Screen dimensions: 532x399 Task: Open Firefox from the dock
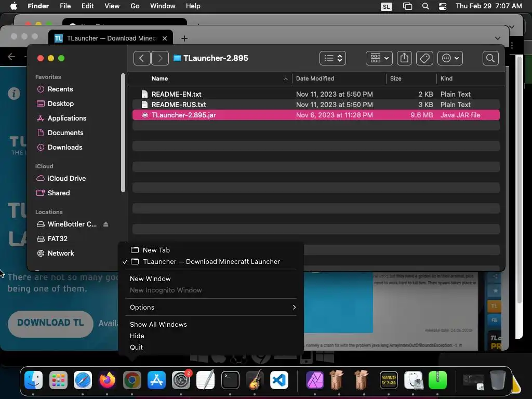click(107, 380)
